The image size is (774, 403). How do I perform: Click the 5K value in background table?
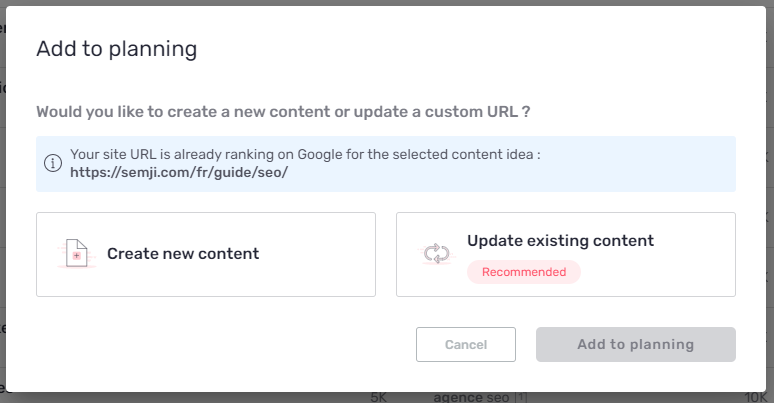[379, 398]
